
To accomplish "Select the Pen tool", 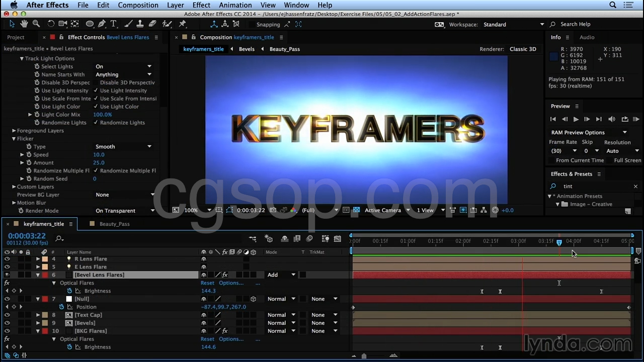I will point(102,24).
